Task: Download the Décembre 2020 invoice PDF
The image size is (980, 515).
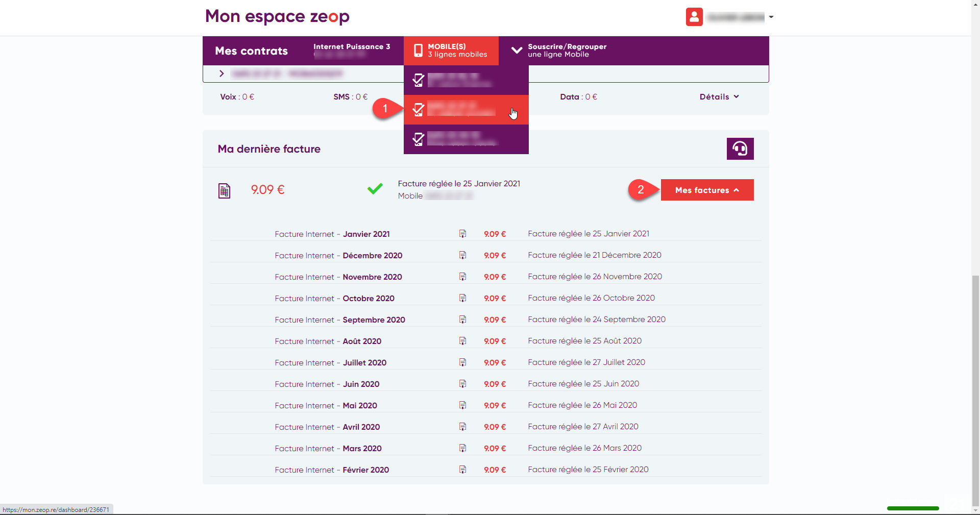Action: pyautogui.click(x=462, y=255)
